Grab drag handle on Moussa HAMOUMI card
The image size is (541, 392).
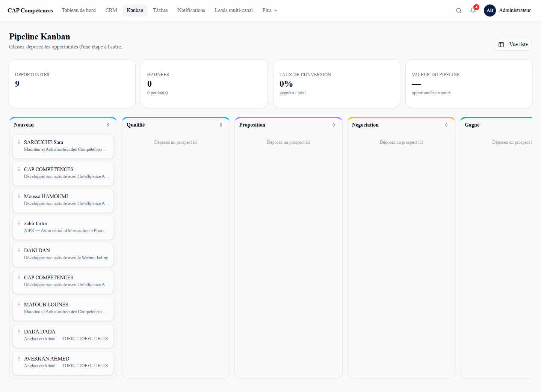(x=19, y=196)
